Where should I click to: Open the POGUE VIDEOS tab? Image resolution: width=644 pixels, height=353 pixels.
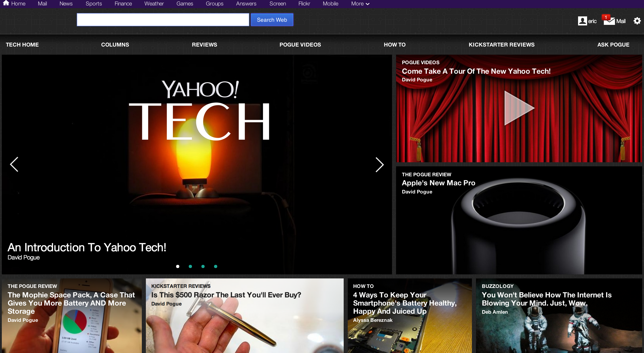pyautogui.click(x=300, y=45)
